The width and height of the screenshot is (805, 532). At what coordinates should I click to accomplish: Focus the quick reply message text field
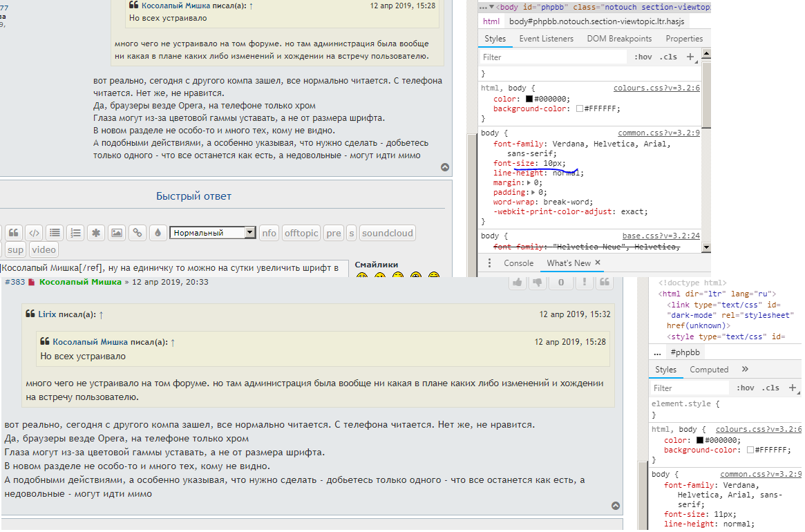tap(174, 268)
